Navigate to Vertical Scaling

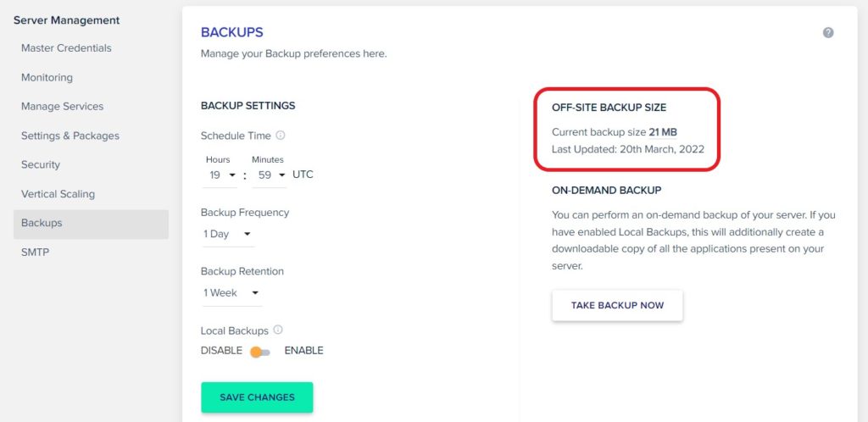click(58, 194)
